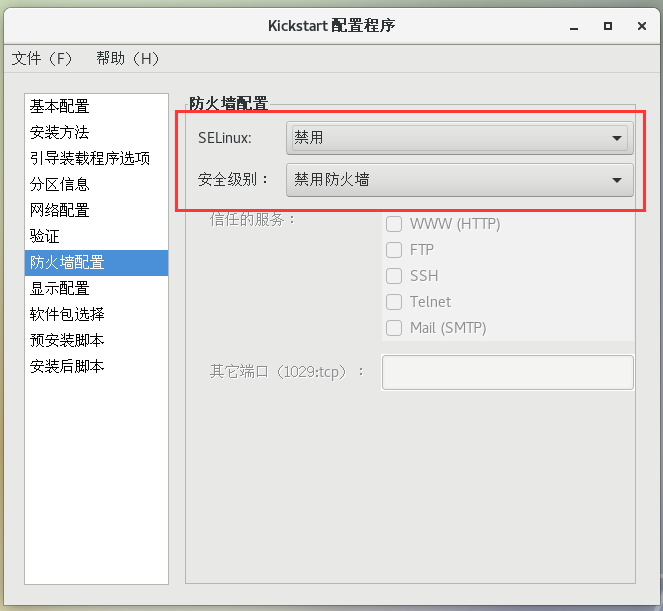Enable the SSH checkbox
Image resolution: width=663 pixels, height=611 pixels.
(x=394, y=276)
